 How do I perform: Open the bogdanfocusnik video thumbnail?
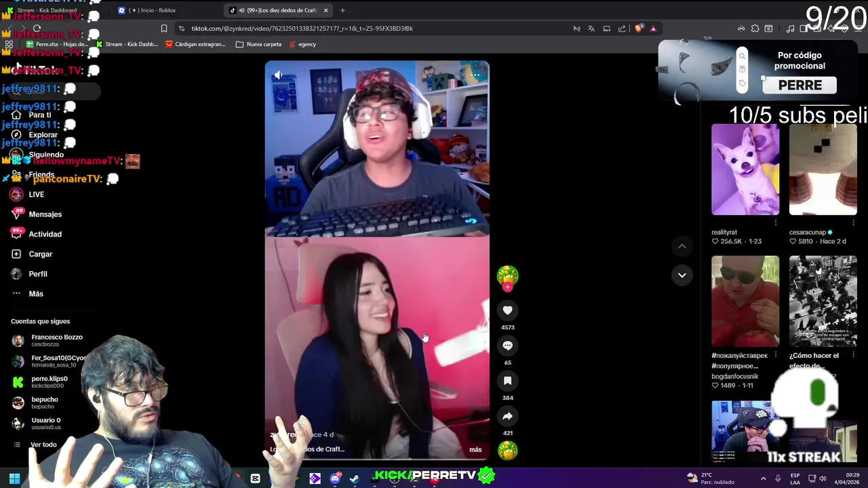pyautogui.click(x=745, y=301)
